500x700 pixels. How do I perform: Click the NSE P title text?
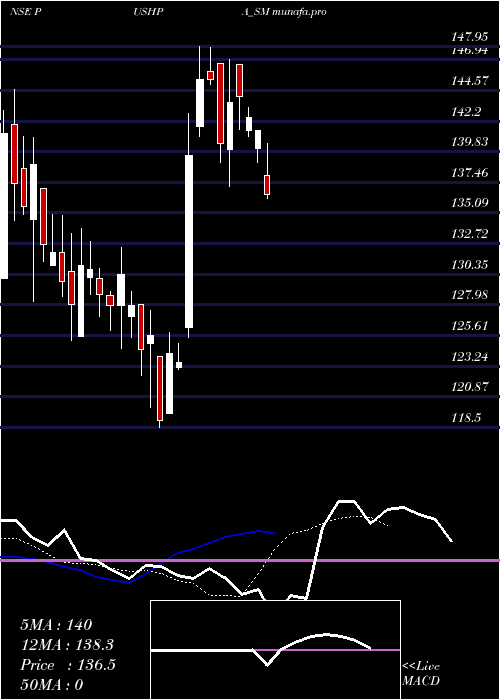(25, 12)
